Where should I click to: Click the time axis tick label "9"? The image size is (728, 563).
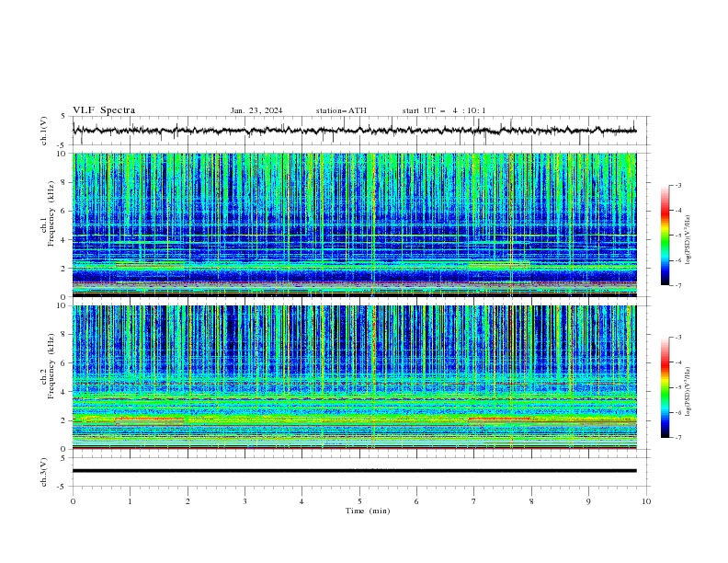588,501
